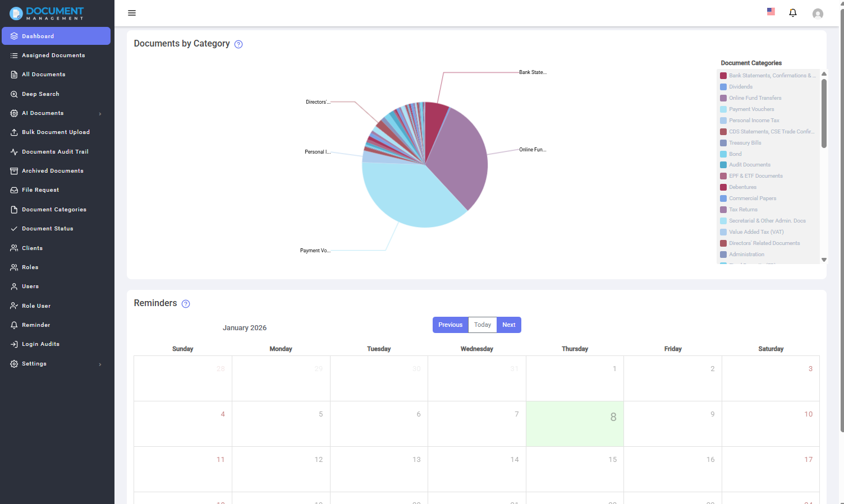Open the All Documents section

(42, 74)
